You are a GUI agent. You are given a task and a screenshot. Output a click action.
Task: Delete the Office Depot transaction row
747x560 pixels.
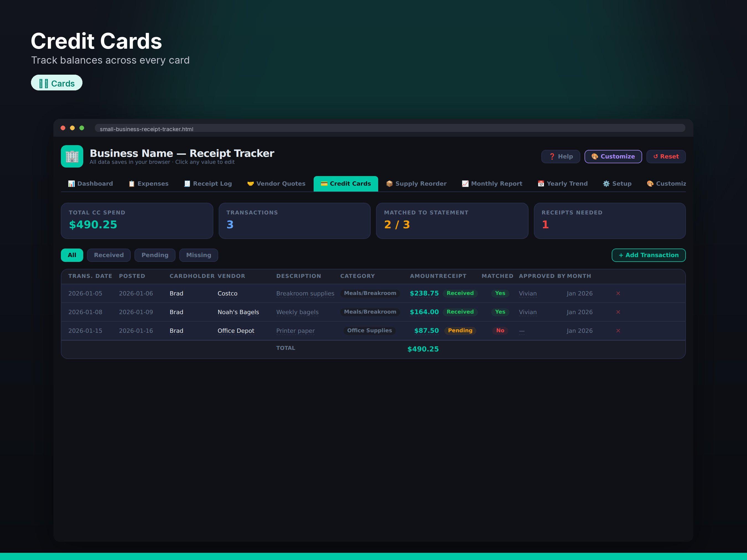coord(618,330)
